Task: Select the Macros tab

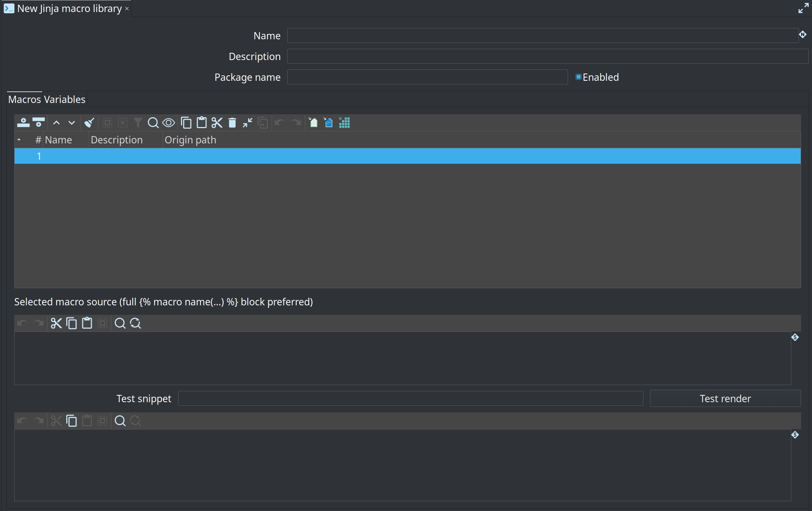Action: coord(24,99)
